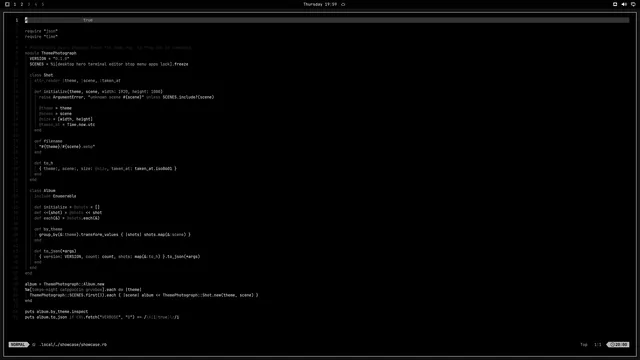Screen dimensions: 640x360
Task: Open the volume speaker icon
Action: [624, 4]
